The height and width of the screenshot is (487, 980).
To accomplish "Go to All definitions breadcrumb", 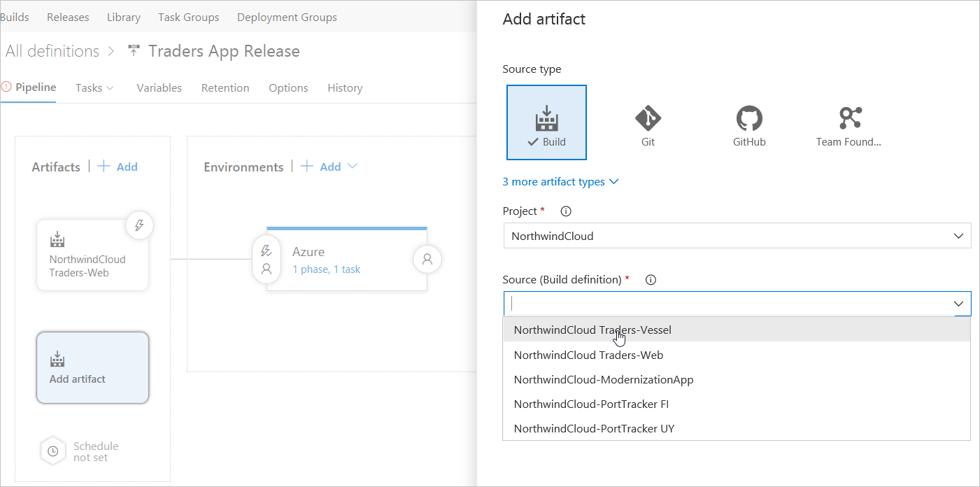I will [52, 51].
